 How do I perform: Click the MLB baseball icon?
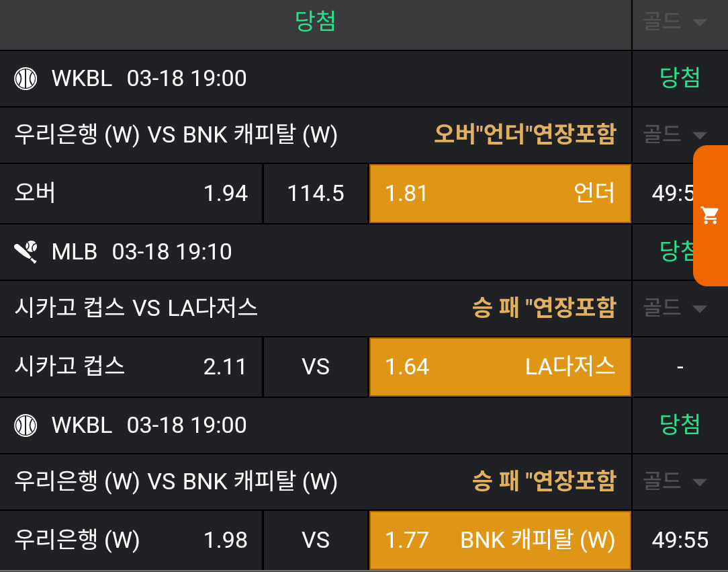pyautogui.click(x=26, y=252)
